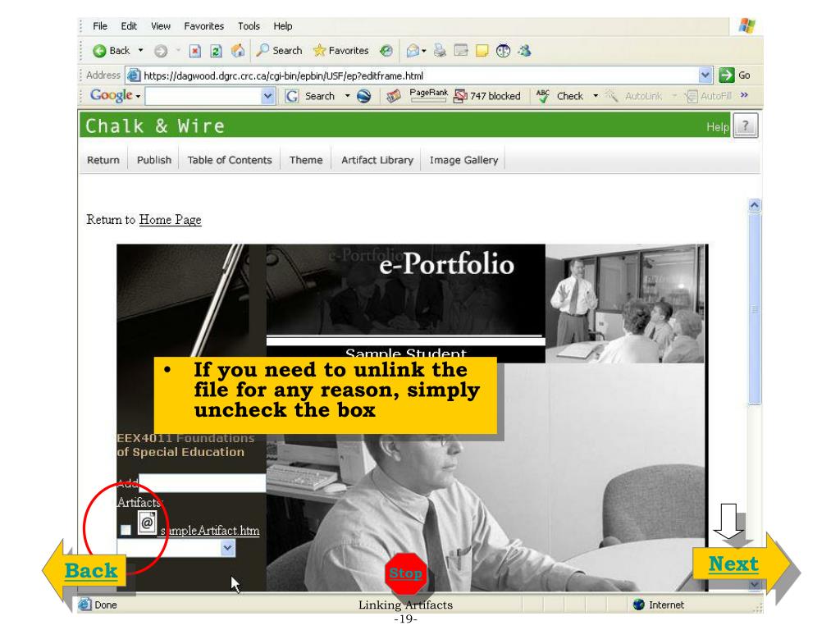Viewport: 840px width, 630px height.
Task: Open the Favorites star toolbar button
Action: tap(341, 50)
